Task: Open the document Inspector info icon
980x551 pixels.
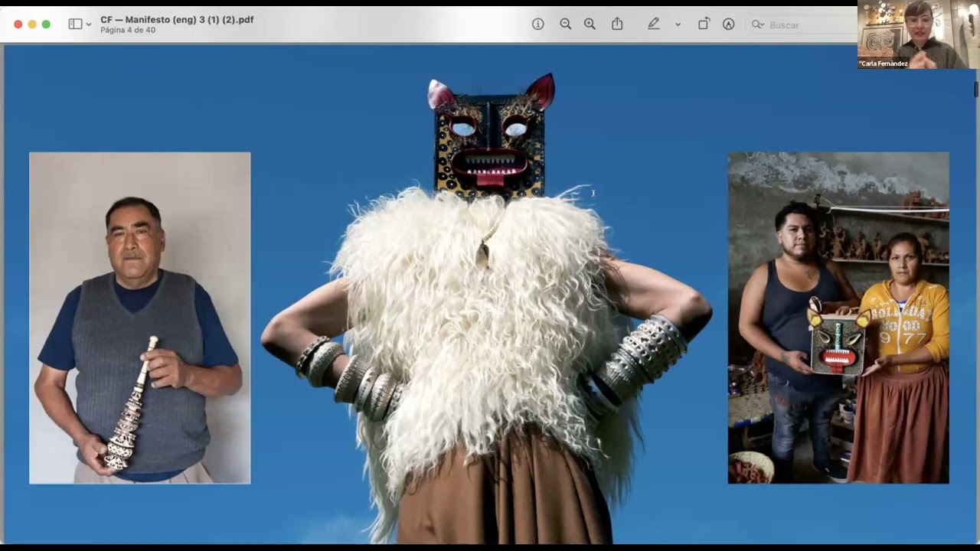Action: (x=538, y=24)
